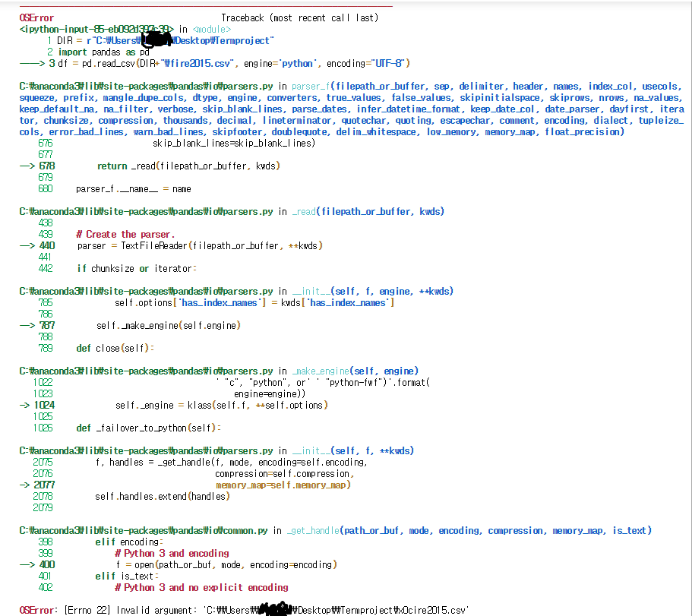Click final 'OSError: [Errno 22] Invalid argument' line
This screenshot has height=616, width=692.
(243, 610)
